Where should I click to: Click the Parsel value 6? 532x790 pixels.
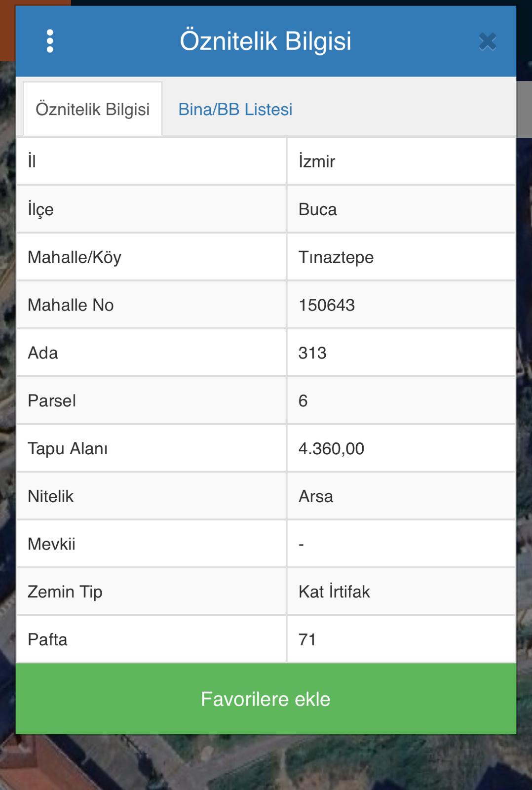coord(303,401)
